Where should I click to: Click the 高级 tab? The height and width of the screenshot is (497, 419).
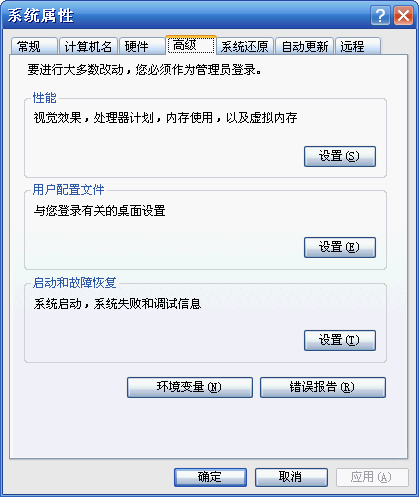tap(191, 45)
